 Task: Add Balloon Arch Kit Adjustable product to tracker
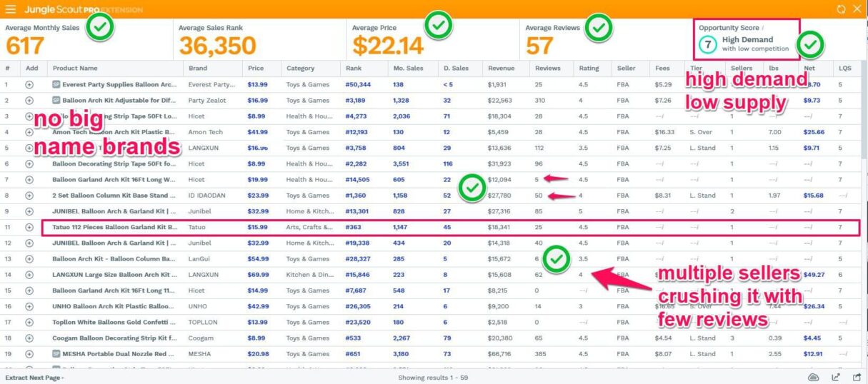(29, 101)
